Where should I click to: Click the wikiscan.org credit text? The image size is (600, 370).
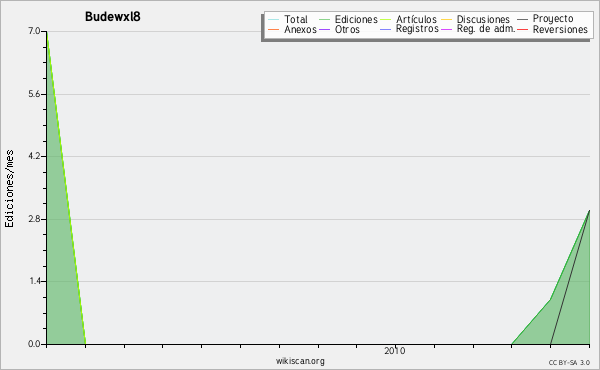point(300,361)
